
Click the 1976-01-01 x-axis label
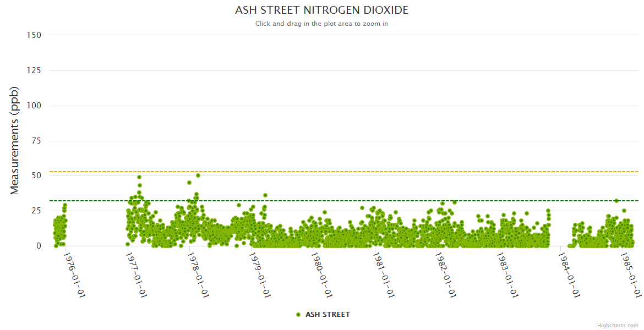tap(74, 275)
